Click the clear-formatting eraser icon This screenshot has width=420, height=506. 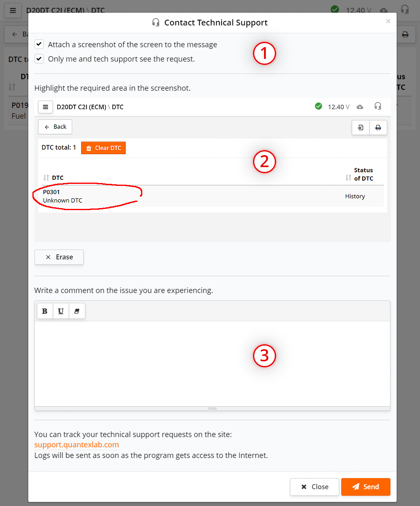point(77,311)
